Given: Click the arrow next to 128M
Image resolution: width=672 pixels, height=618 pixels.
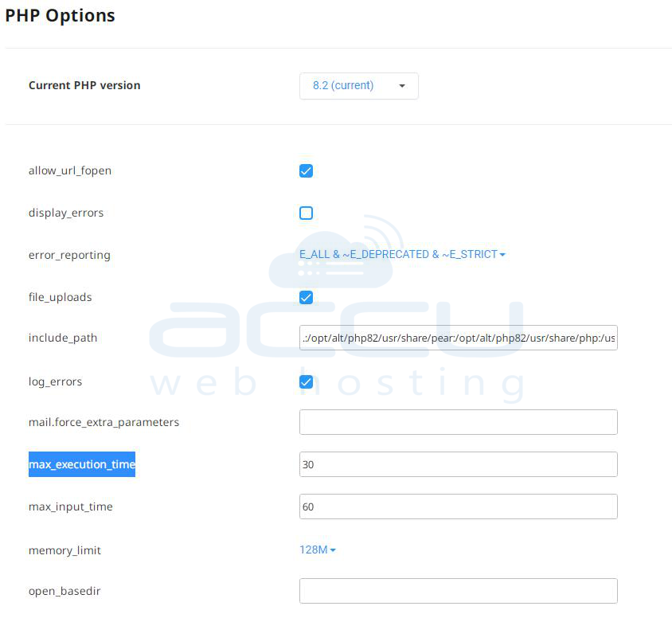Looking at the screenshot, I should point(333,550).
